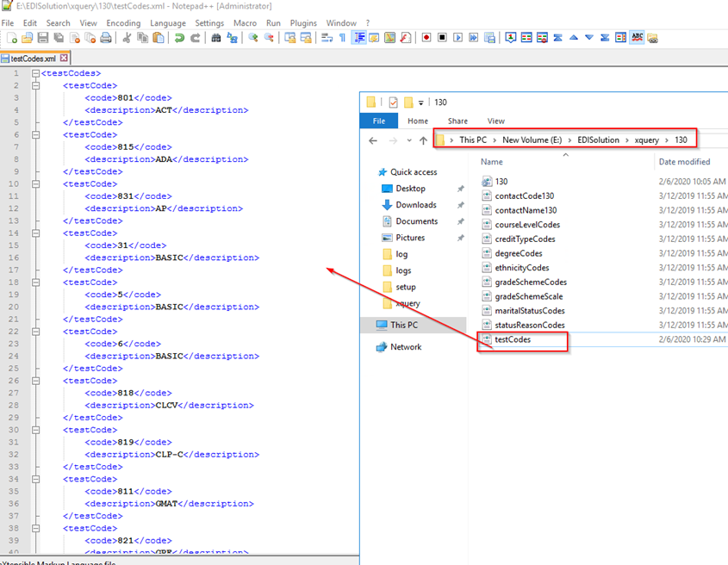Click the Stop Recording macro icon
The image size is (728, 565).
click(x=442, y=38)
